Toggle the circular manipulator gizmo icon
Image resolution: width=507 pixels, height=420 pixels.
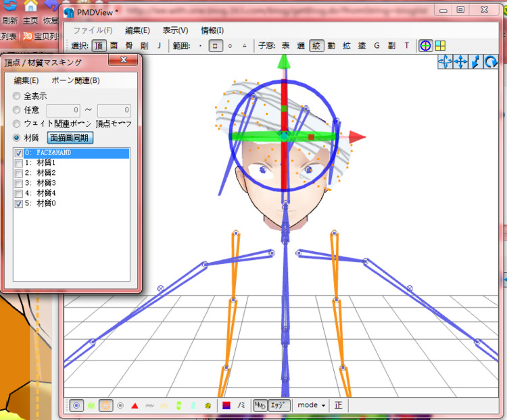pos(425,46)
